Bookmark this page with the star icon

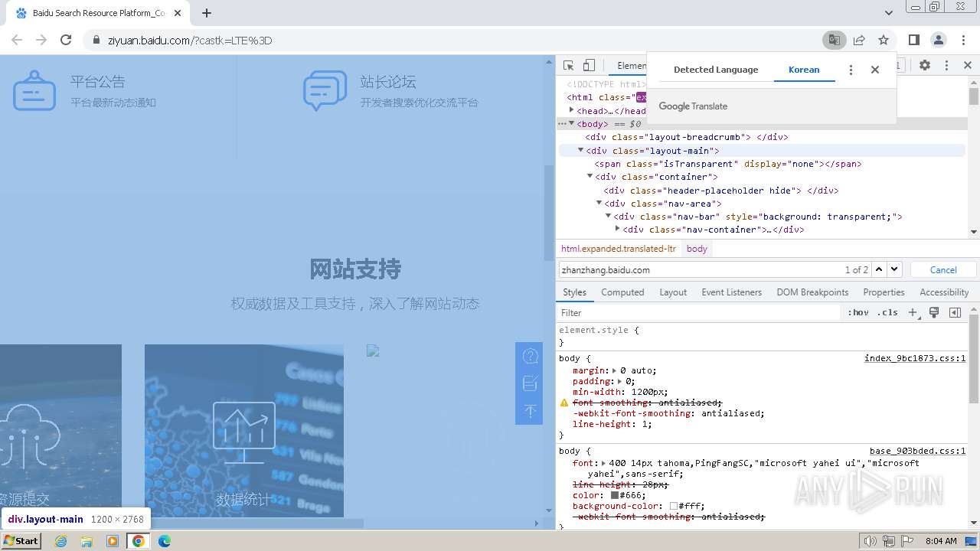coord(884,40)
